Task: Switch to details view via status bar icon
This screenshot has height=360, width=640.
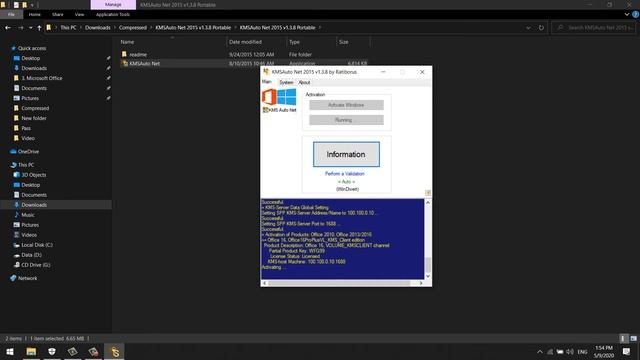Action: (x=623, y=338)
